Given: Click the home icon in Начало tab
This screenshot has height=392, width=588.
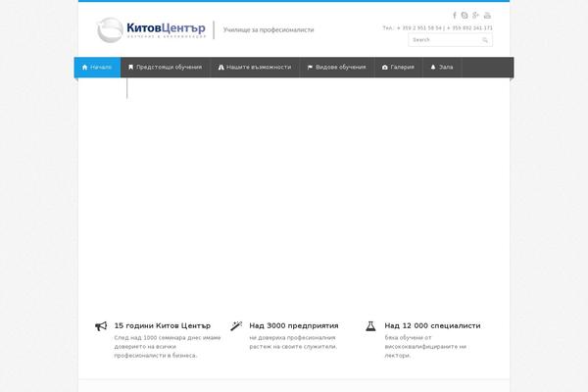Looking at the screenshot, I should pyautogui.click(x=84, y=68).
